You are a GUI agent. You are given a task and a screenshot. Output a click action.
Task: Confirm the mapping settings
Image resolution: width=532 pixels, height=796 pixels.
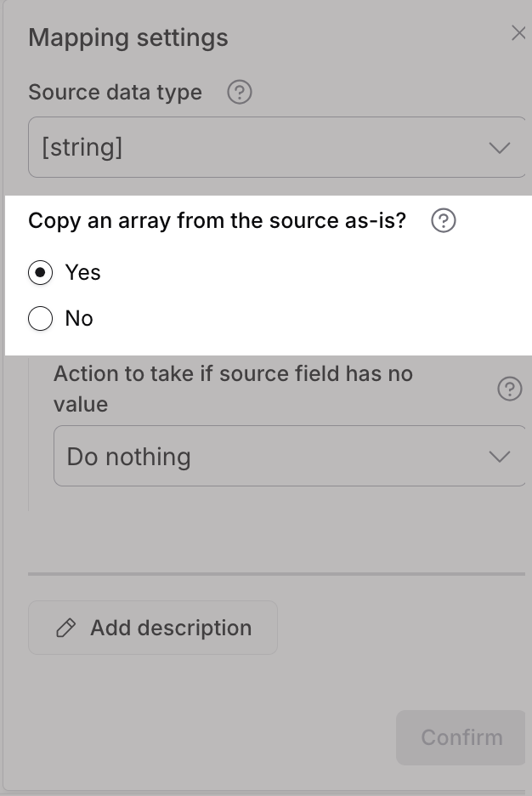(x=461, y=737)
